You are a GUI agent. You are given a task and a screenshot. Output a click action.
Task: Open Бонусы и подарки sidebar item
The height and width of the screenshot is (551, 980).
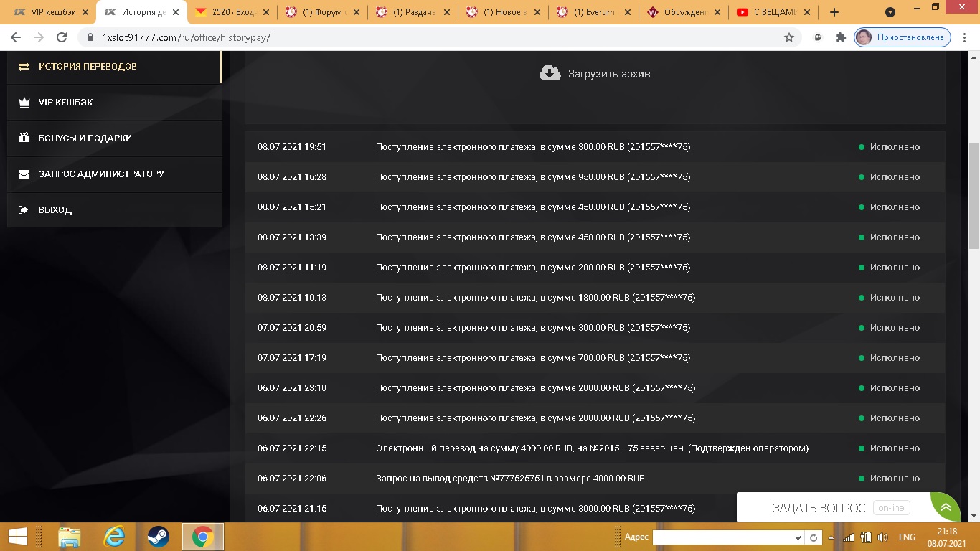[115, 138]
